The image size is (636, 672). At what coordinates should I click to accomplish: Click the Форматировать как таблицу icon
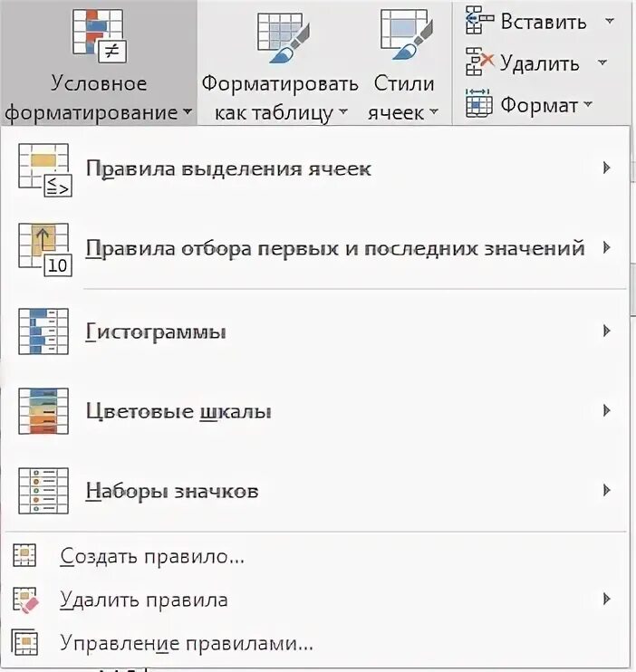pyautogui.click(x=282, y=38)
